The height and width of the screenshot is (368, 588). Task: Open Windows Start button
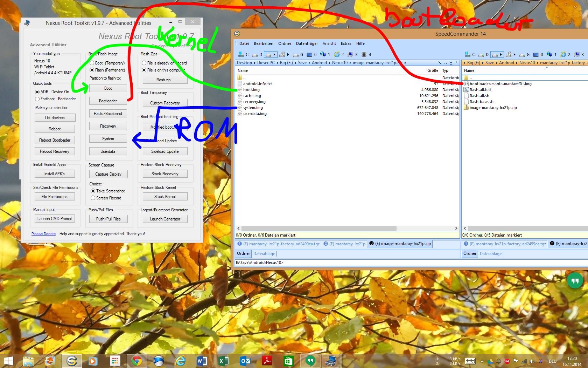[x=8, y=361]
